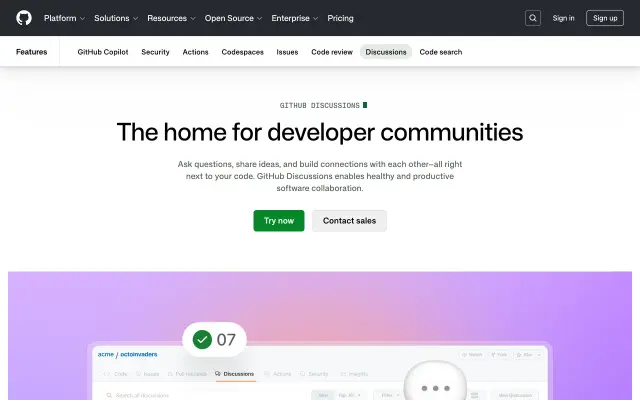Open the Code search features tab
640x400 pixels.
click(x=441, y=52)
